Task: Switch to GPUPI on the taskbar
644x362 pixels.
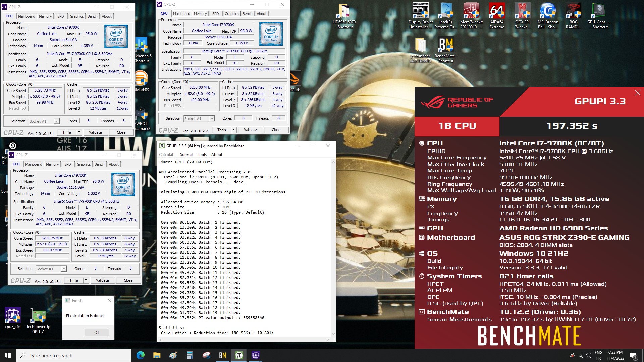Action: (239, 355)
